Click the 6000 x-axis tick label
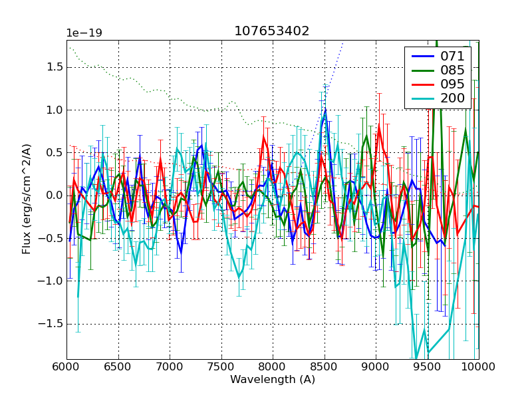This screenshot has width=532, height=399. (66, 367)
